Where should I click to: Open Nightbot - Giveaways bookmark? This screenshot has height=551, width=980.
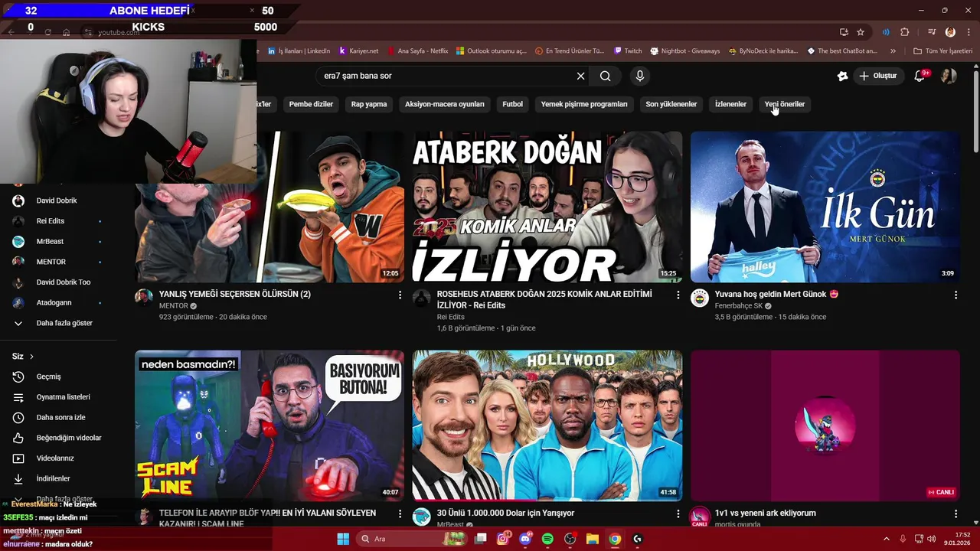pyautogui.click(x=685, y=51)
